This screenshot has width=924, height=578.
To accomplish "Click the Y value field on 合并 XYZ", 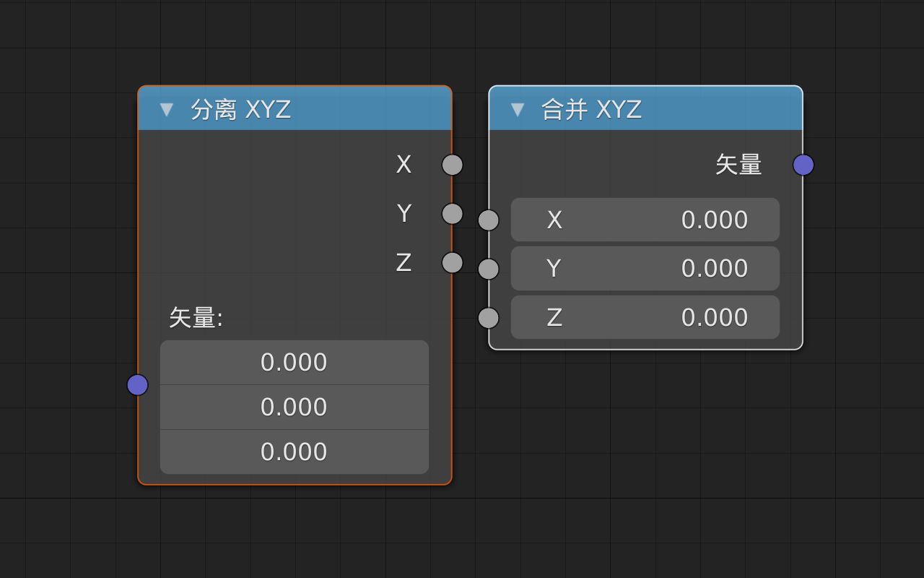I will [x=645, y=268].
